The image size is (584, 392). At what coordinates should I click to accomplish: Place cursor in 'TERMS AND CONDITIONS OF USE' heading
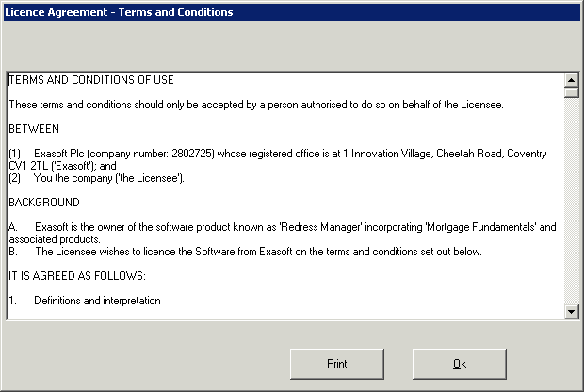point(91,80)
